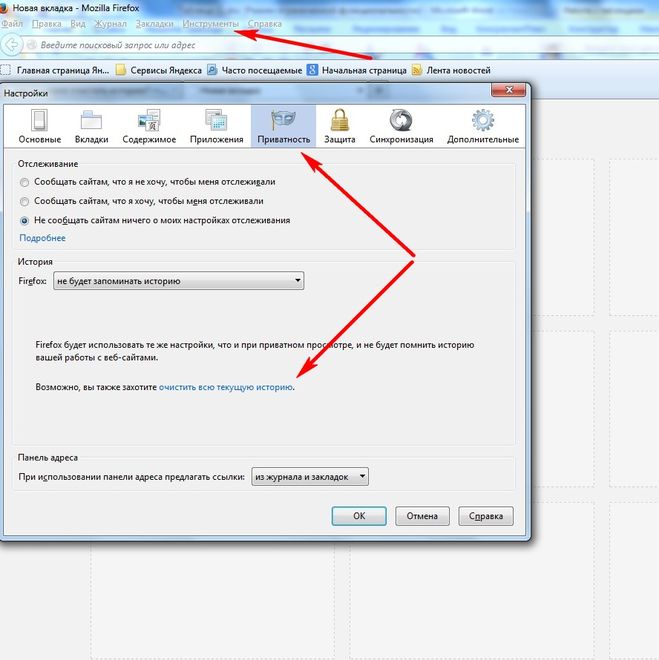
Task: Open the Основные settings tab
Action: pyautogui.click(x=40, y=126)
